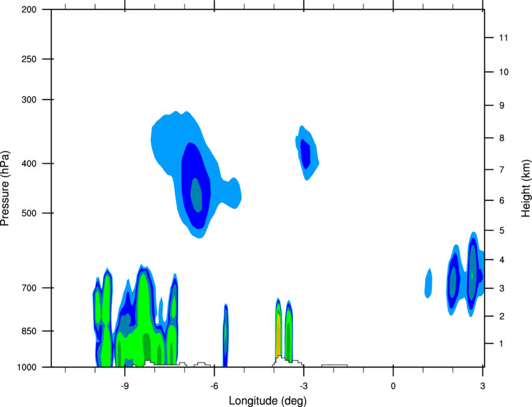Select the 700 pressure tick label

tap(29, 288)
